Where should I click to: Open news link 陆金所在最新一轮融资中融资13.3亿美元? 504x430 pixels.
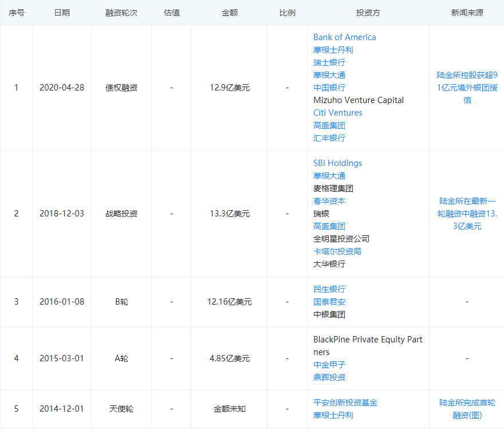(467, 214)
